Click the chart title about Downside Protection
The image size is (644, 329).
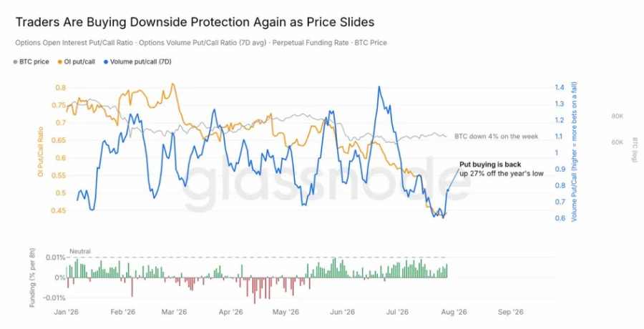(195, 21)
